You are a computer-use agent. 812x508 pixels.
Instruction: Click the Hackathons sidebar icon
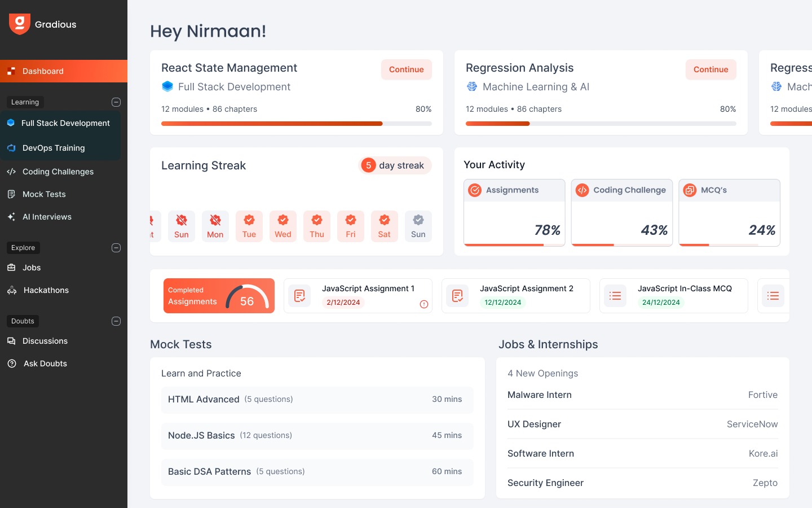[12, 290]
